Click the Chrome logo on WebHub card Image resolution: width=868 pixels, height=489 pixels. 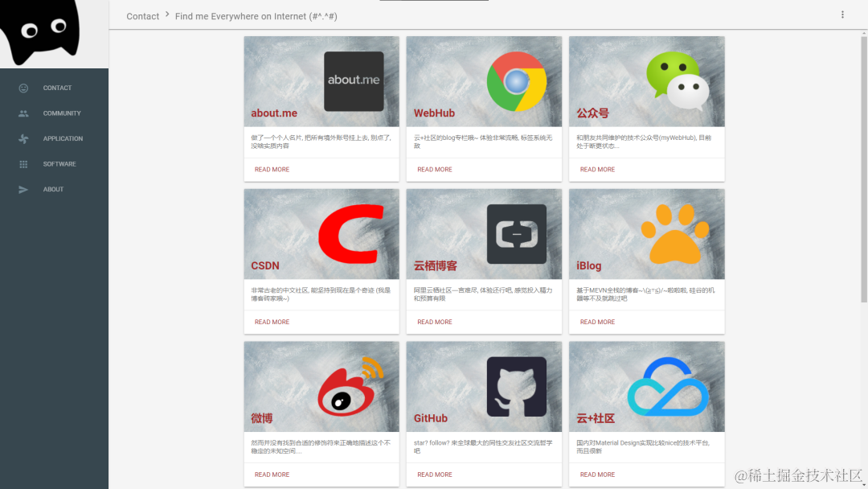pyautogui.click(x=517, y=81)
